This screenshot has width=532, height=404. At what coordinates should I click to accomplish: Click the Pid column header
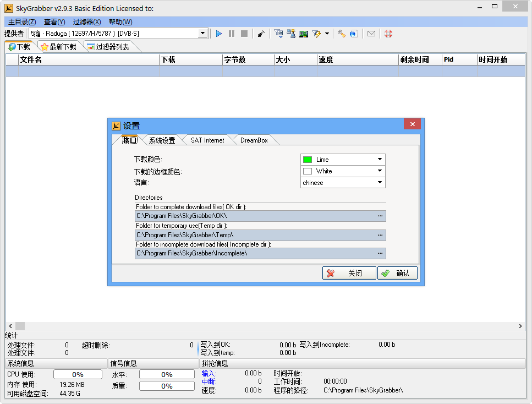point(460,60)
